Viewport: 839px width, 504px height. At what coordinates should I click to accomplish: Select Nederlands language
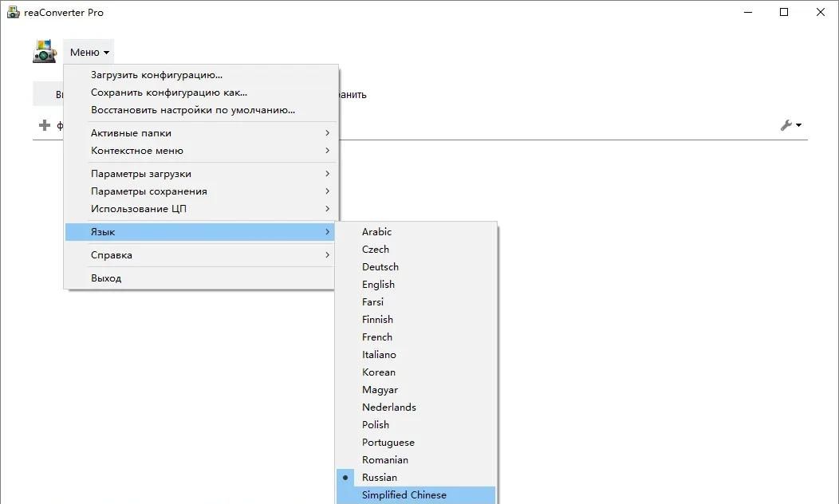click(416, 408)
